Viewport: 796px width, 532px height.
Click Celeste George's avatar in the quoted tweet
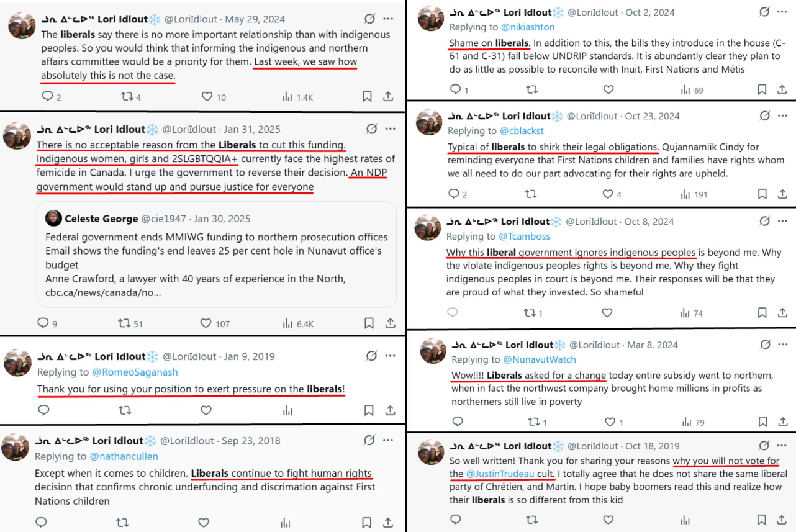click(x=53, y=219)
